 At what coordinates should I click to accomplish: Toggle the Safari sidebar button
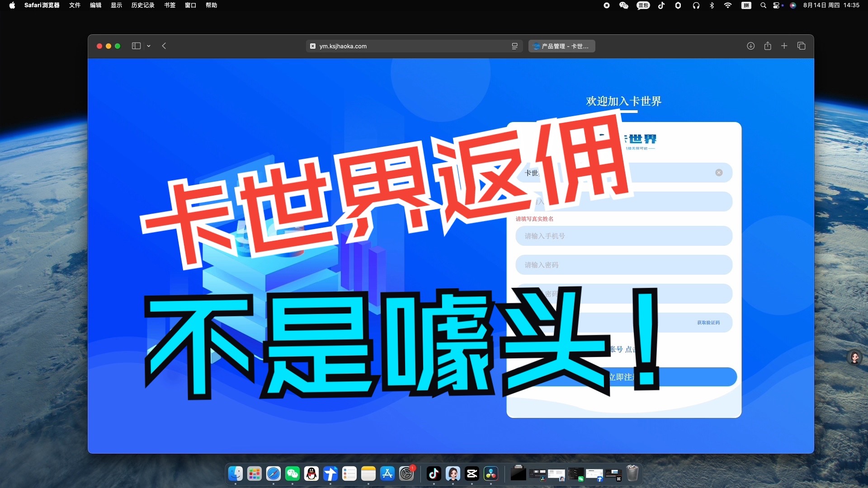click(136, 46)
